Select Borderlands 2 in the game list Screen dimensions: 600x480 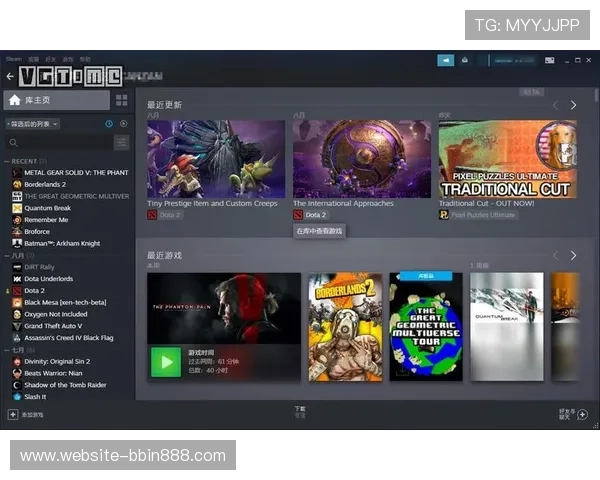click(x=45, y=184)
